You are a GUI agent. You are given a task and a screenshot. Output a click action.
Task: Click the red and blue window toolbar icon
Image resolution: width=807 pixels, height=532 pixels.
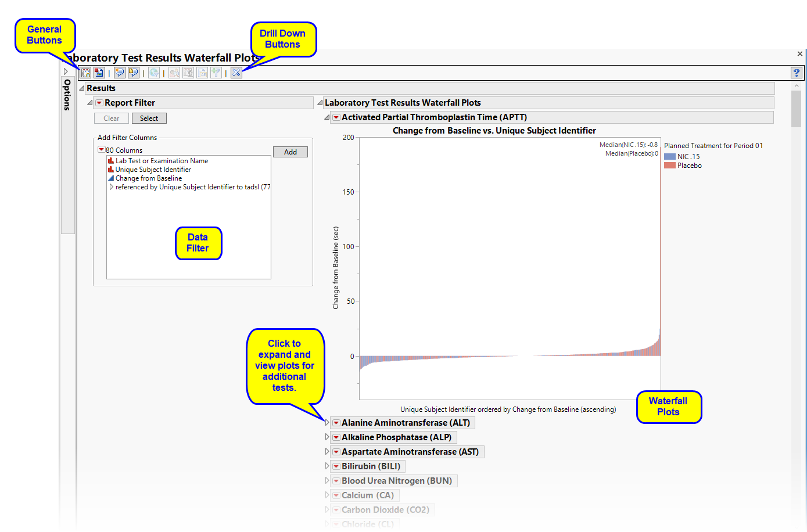click(99, 73)
